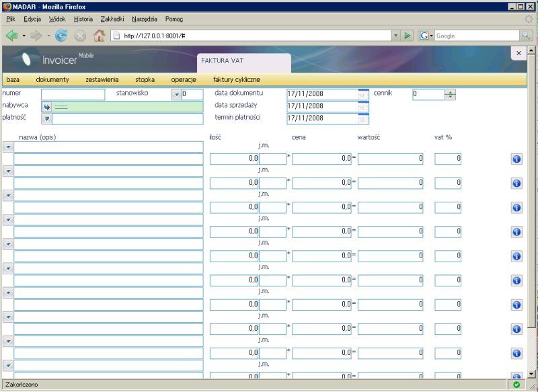The width and height of the screenshot is (538, 392).
Task: Open the płatność dropdown list
Action: (46, 118)
